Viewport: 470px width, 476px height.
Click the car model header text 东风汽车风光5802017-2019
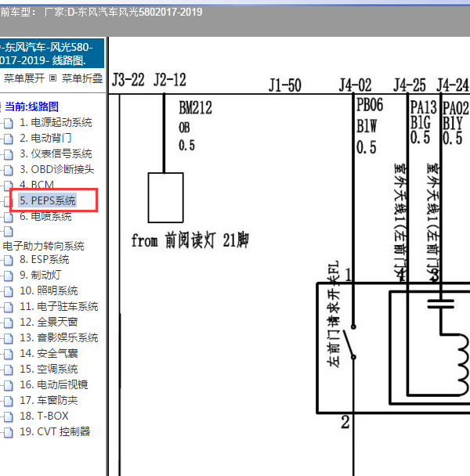[x=135, y=13]
